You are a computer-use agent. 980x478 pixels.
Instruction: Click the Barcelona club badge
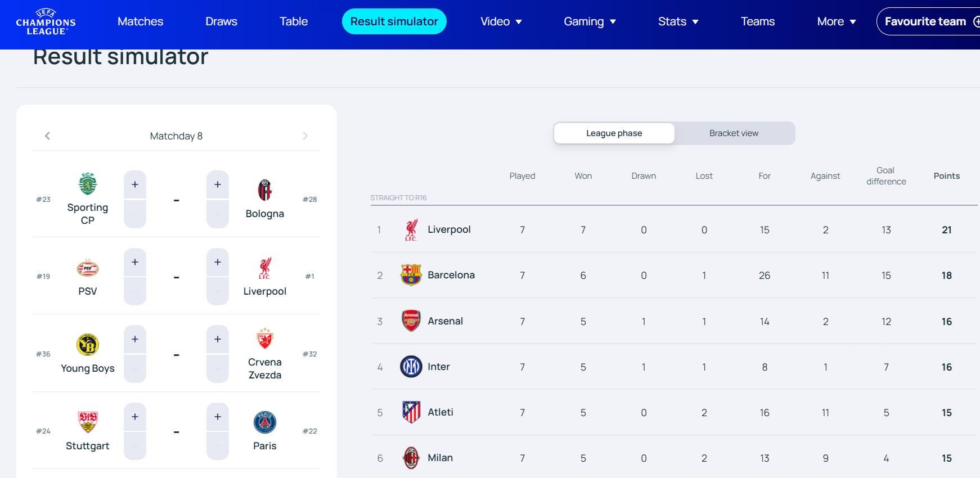[411, 275]
